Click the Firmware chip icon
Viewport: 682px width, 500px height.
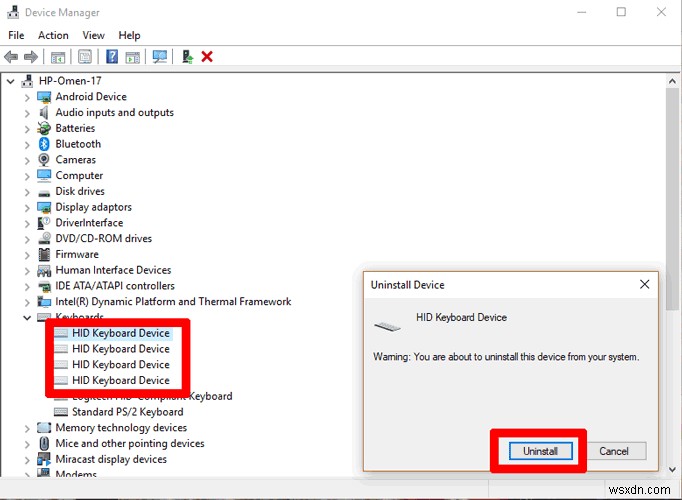tap(44, 254)
